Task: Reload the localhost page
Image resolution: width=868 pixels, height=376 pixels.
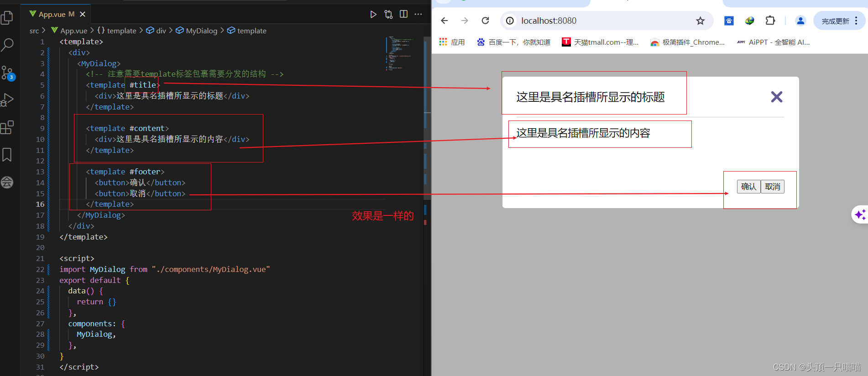Action: [x=486, y=21]
